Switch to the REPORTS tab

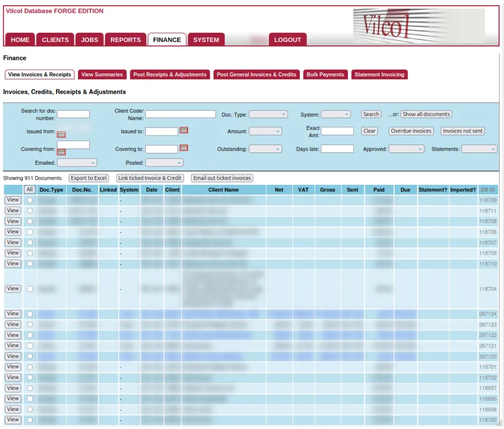tap(125, 40)
